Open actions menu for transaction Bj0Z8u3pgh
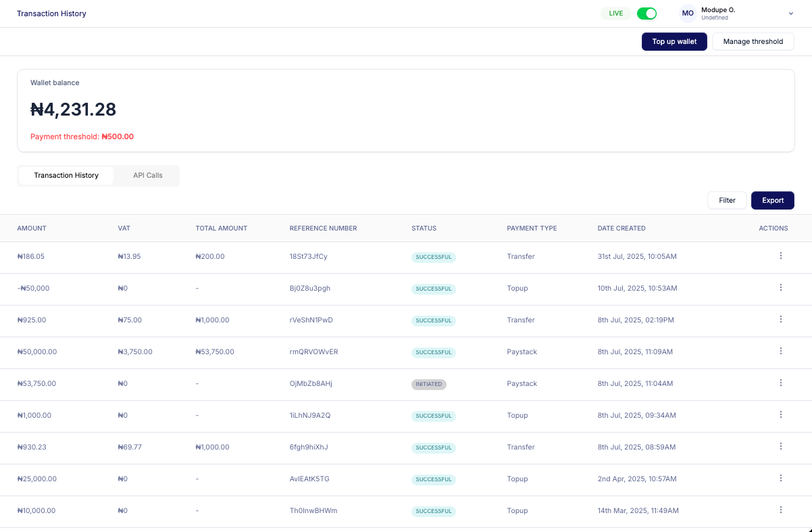Viewport: 812px width, 532px height. 780,287
